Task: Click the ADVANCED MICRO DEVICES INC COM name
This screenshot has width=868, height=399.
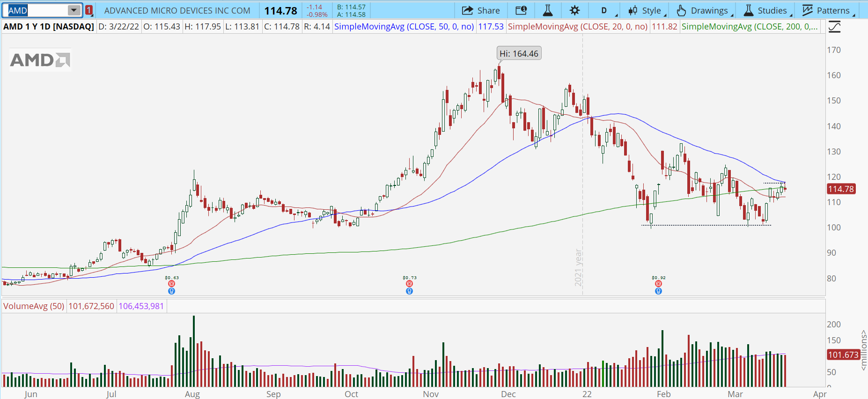Action: coord(177,10)
